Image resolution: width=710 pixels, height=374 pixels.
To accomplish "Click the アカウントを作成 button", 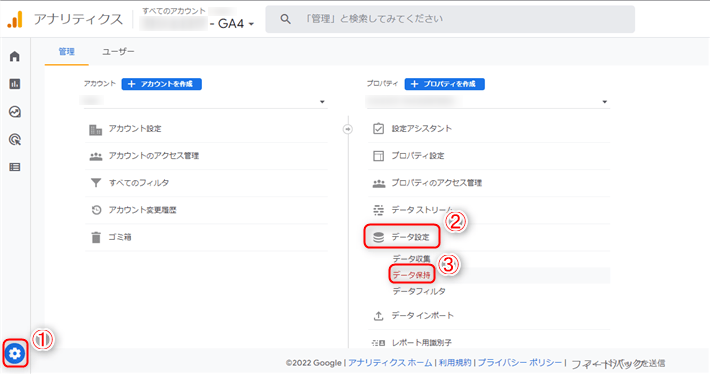I will tap(162, 84).
